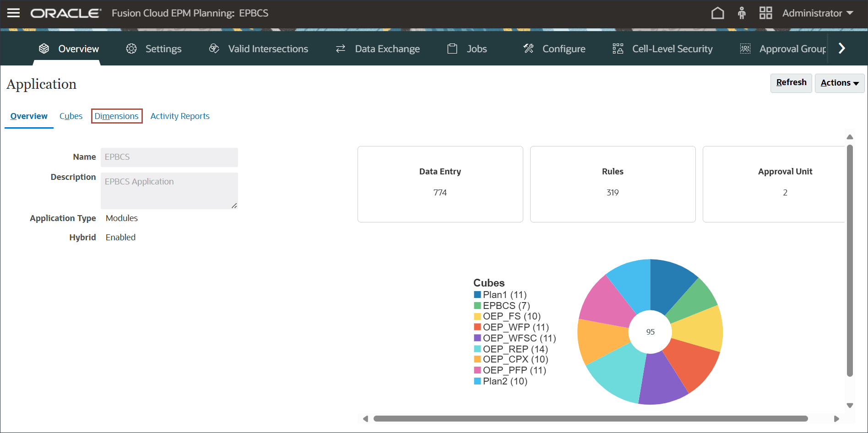The height and width of the screenshot is (433, 868).
Task: Select the Overview sub-tab link
Action: (x=29, y=116)
